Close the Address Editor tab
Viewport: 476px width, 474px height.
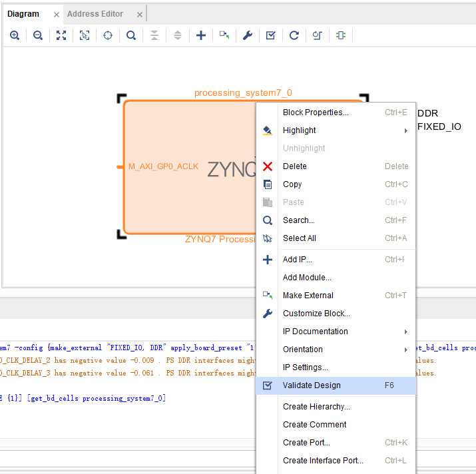(x=139, y=15)
